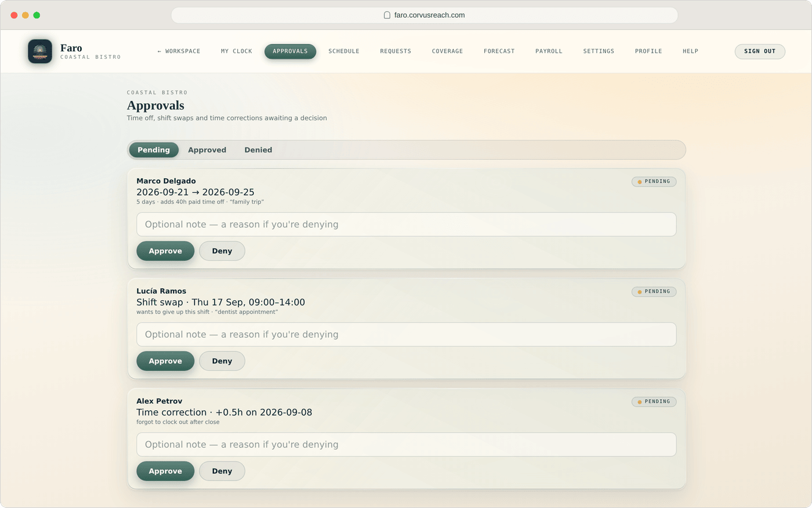Open the Schedule page
This screenshot has width=812, height=508.
tap(344, 51)
